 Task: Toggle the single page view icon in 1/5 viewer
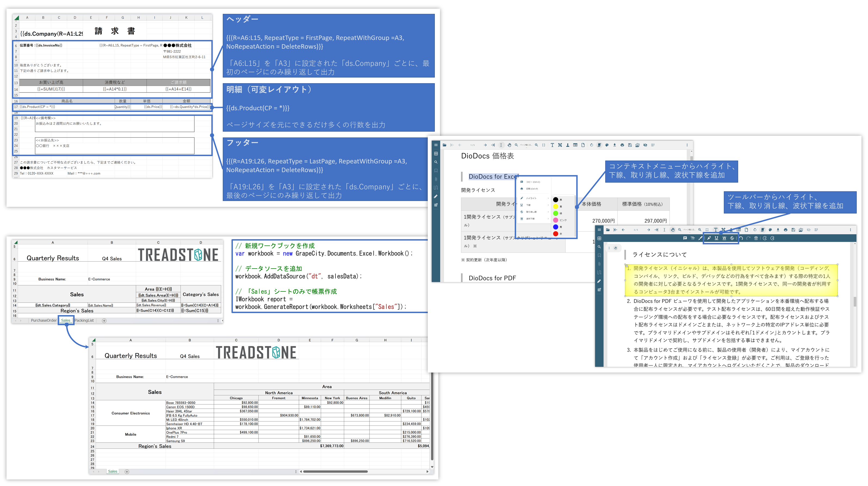pyautogui.click(x=599, y=145)
